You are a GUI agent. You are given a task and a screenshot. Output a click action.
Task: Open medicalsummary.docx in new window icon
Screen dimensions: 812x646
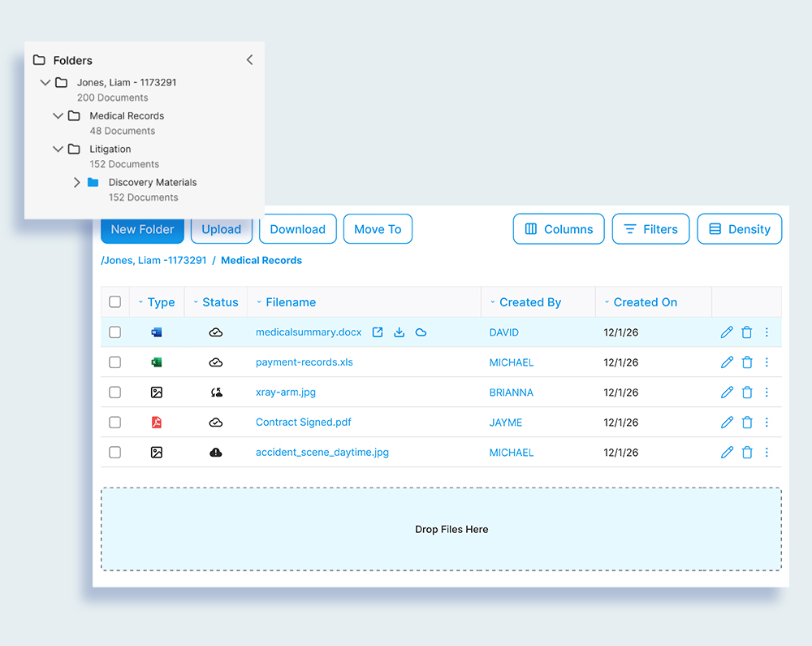[378, 332]
